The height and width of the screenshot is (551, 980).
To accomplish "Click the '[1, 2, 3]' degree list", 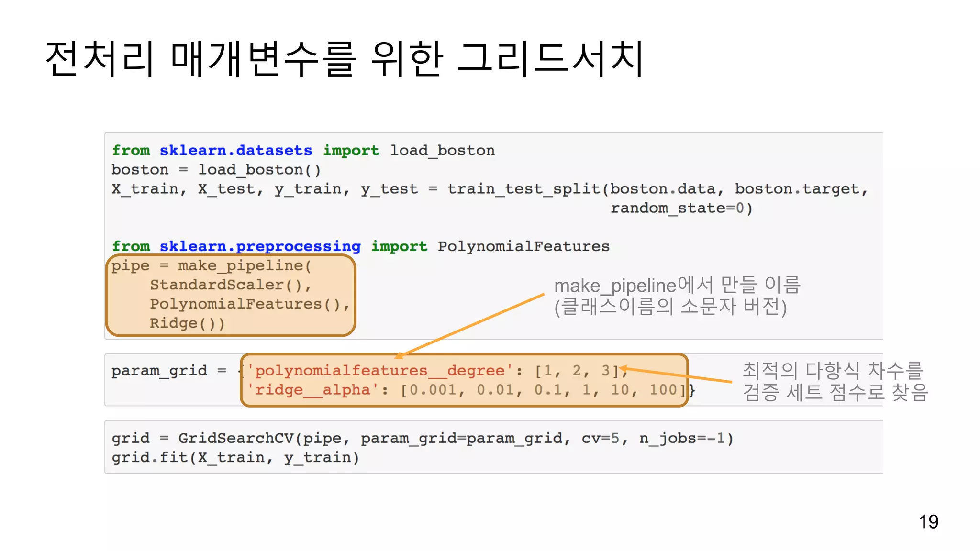I will click(577, 371).
